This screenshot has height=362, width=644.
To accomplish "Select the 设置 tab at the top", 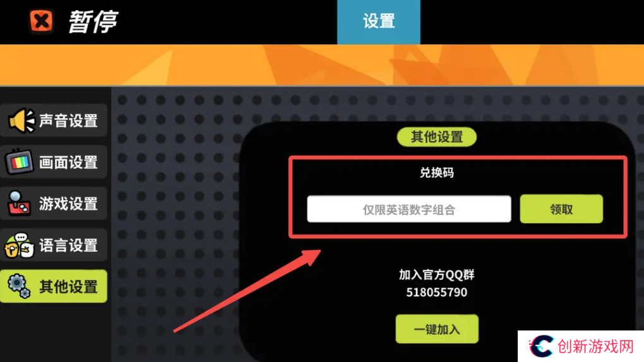I will click(379, 21).
